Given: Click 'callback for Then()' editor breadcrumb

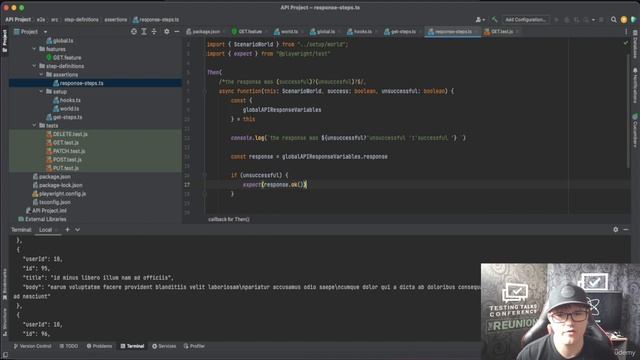Looking at the screenshot, I should pyautogui.click(x=229, y=220).
